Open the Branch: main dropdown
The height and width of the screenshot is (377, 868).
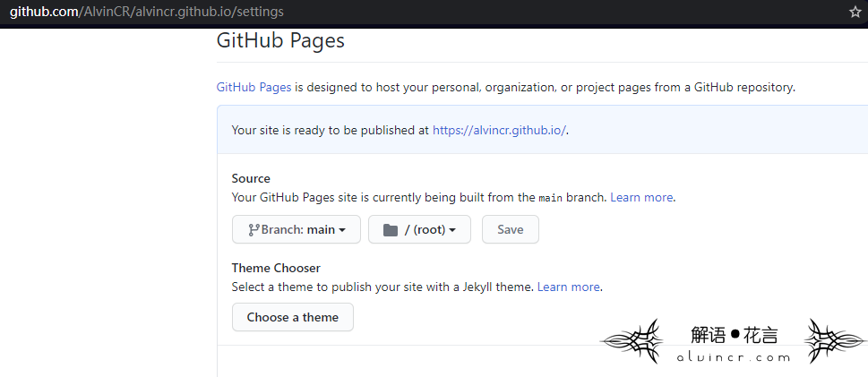[296, 229]
